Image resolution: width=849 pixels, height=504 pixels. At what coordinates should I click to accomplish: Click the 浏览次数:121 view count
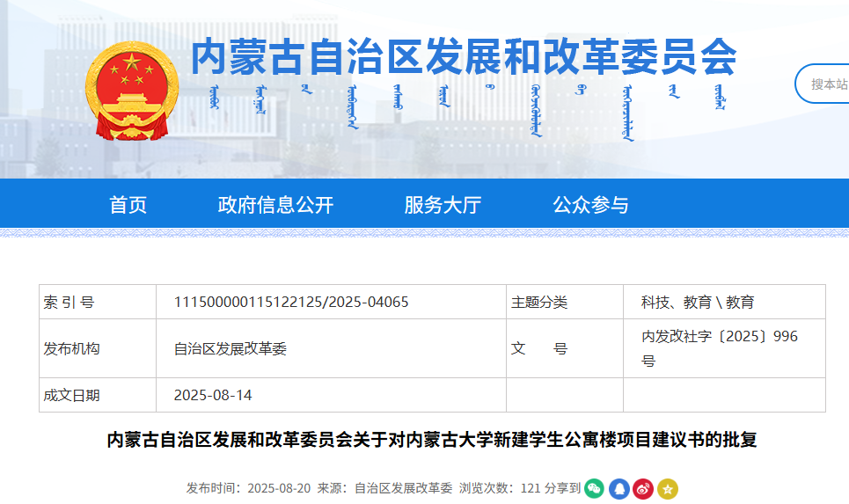click(x=500, y=488)
